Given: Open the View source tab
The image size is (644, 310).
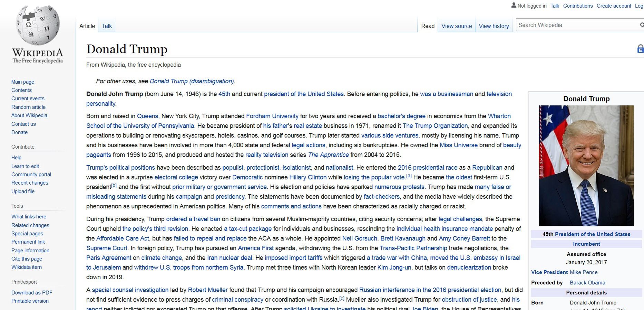Looking at the screenshot, I should pos(456,26).
